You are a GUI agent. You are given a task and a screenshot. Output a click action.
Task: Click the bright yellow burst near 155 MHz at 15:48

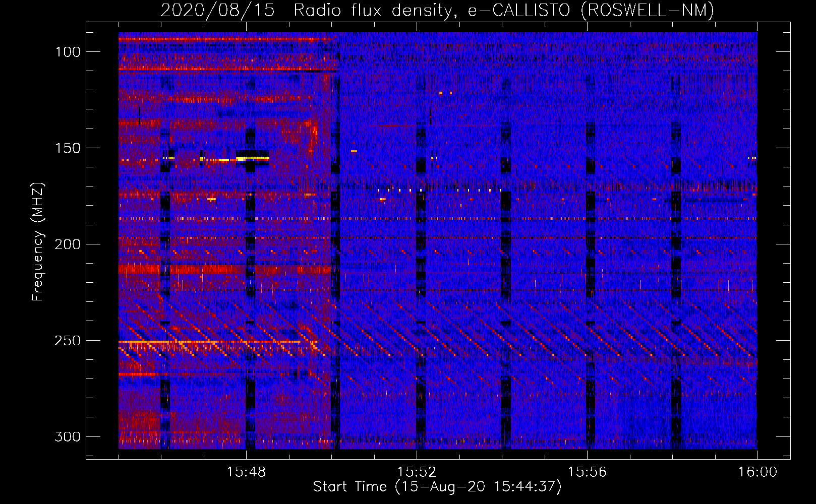point(253,158)
